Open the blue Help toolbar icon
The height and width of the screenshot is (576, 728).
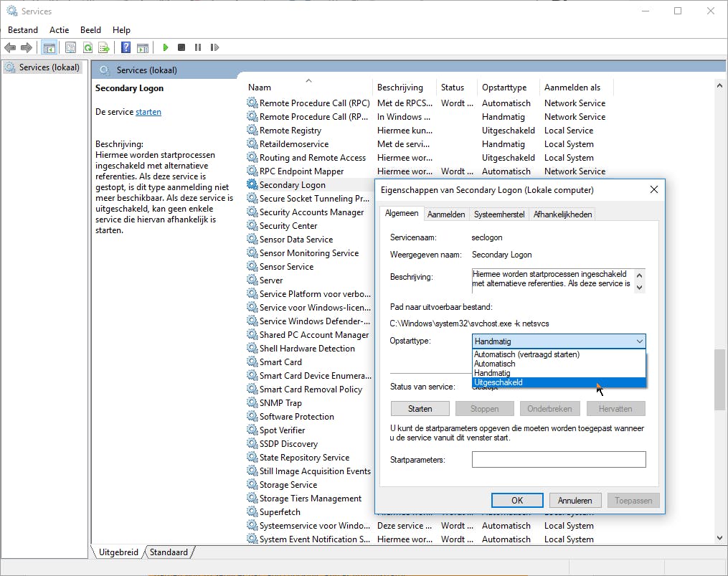126,48
